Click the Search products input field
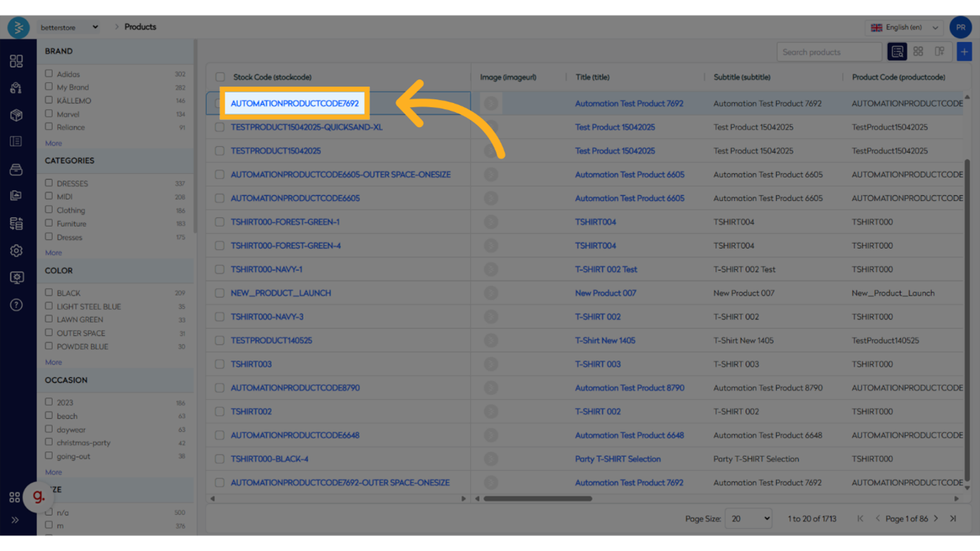 (829, 52)
